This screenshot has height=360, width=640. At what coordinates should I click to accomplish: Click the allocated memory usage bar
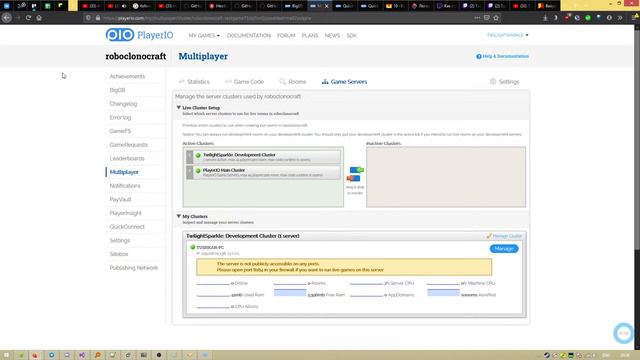443,293
